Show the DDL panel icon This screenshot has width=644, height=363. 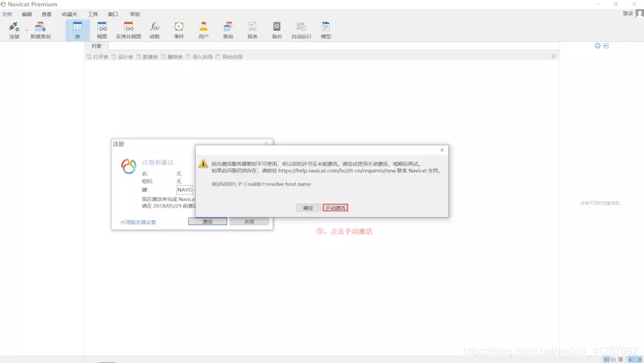[x=606, y=46]
